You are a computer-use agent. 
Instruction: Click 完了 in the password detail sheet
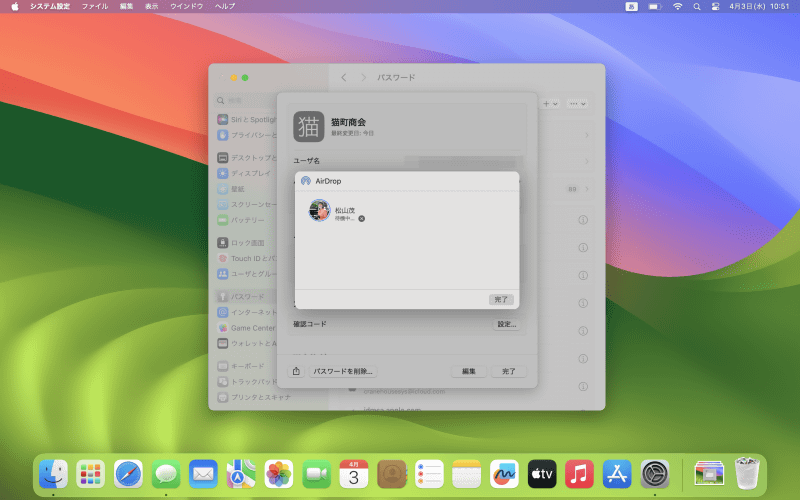tap(509, 371)
